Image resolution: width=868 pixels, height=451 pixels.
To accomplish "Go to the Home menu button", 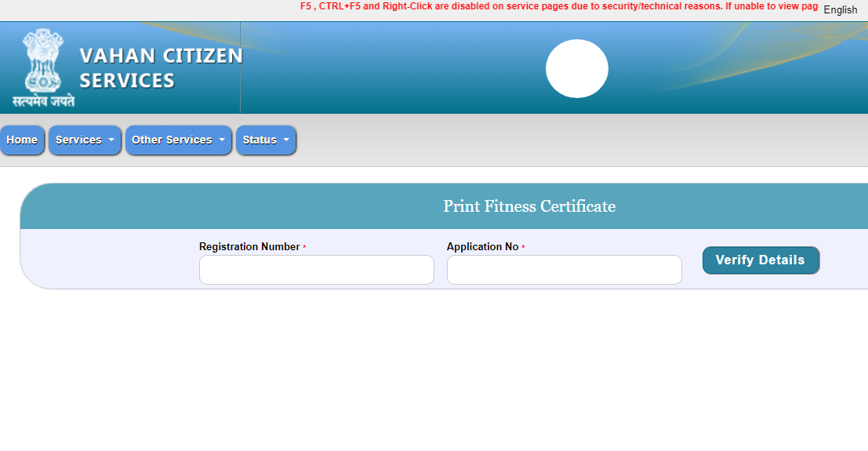I will [22, 140].
